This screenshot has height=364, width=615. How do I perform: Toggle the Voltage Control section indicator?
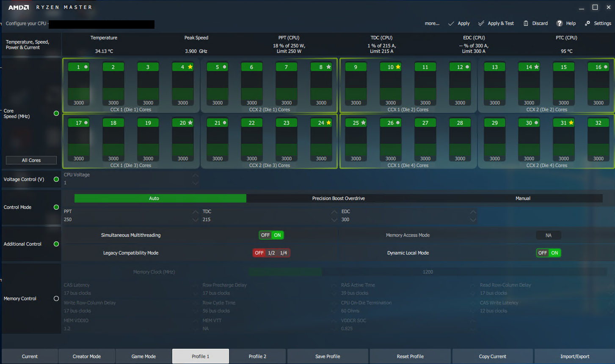coord(56,179)
